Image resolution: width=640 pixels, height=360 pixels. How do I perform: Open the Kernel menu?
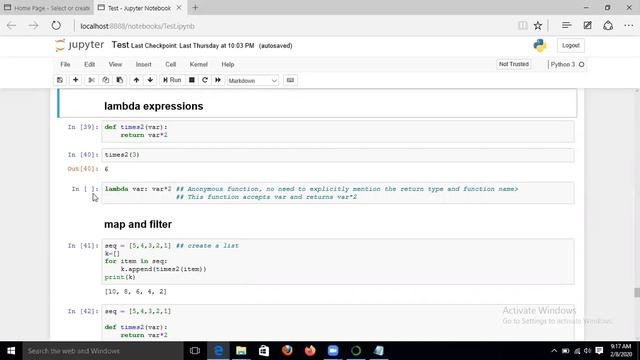coord(199,64)
